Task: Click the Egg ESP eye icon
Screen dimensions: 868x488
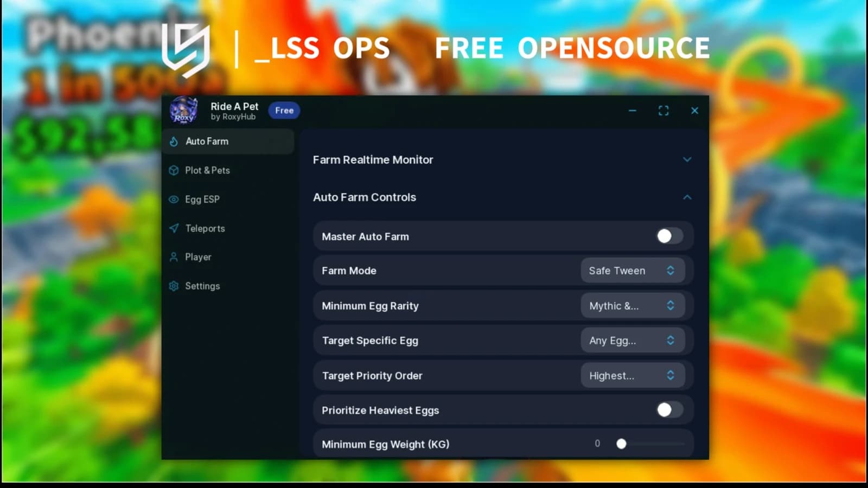Action: click(x=174, y=199)
